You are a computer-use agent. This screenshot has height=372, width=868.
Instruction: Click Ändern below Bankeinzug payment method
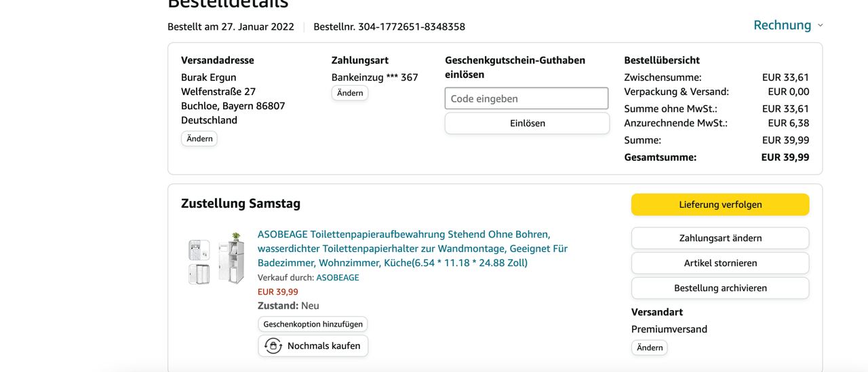click(350, 93)
